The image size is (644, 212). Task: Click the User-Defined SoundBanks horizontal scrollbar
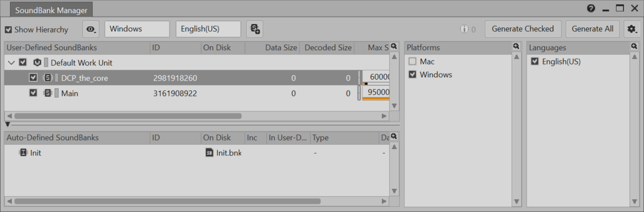[x=128, y=116]
